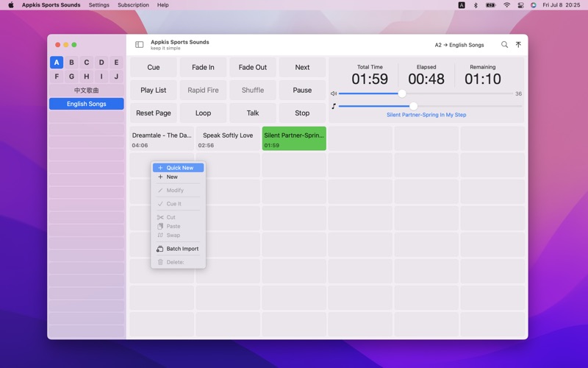Toggle Talk mode

252,113
